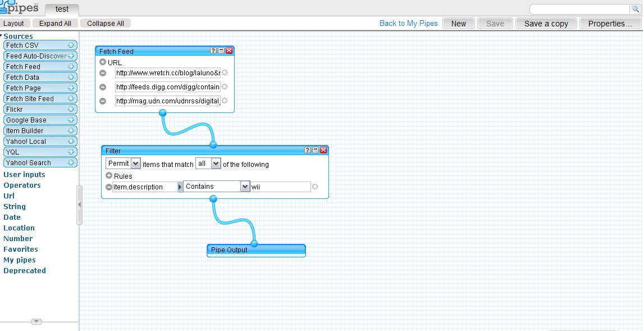Click Save a copy button

pyautogui.click(x=546, y=24)
